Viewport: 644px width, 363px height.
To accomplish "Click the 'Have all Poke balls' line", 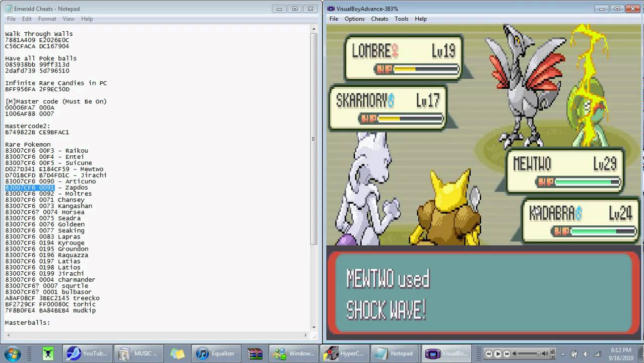I will pyautogui.click(x=41, y=58).
